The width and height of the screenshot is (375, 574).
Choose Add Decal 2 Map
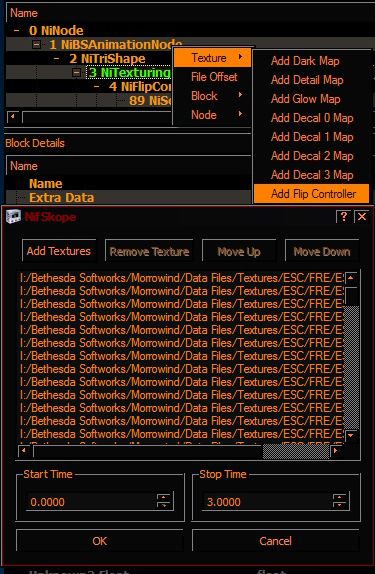click(x=311, y=156)
